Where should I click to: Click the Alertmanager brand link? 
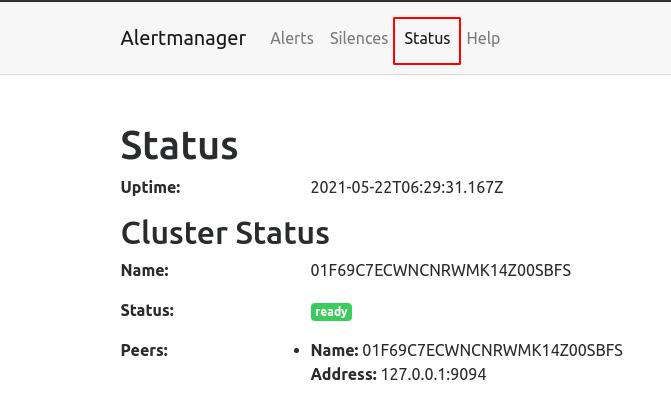[x=183, y=38]
